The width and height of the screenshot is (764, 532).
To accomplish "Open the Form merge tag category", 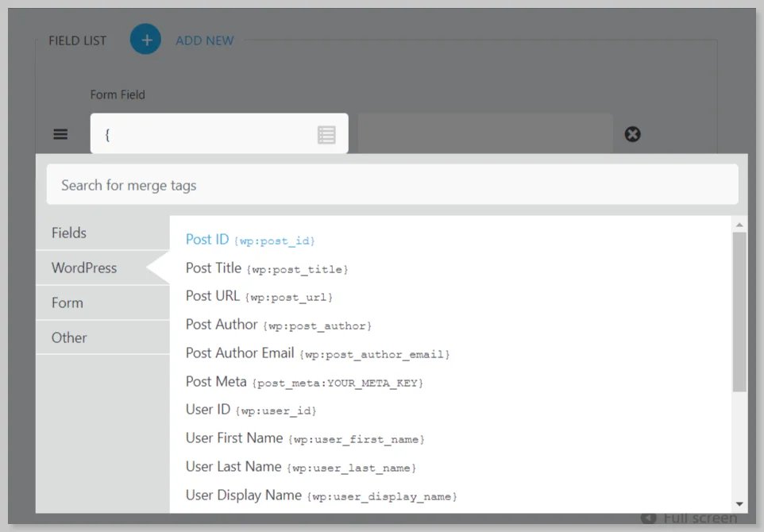I will coord(68,303).
